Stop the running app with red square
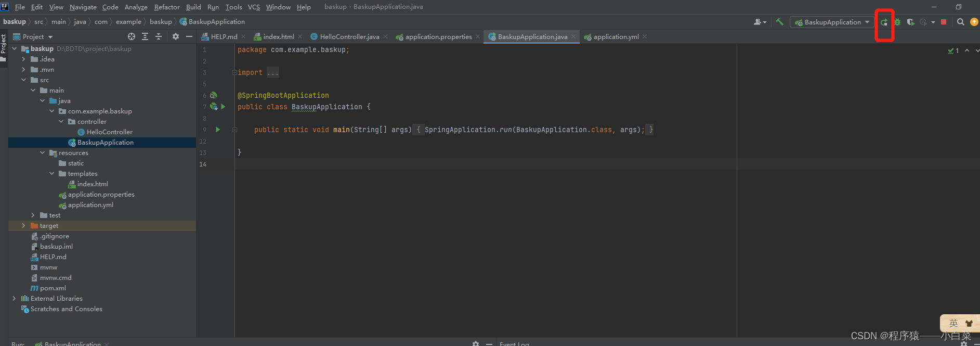Image resolution: width=980 pixels, height=346 pixels. pyautogui.click(x=944, y=22)
